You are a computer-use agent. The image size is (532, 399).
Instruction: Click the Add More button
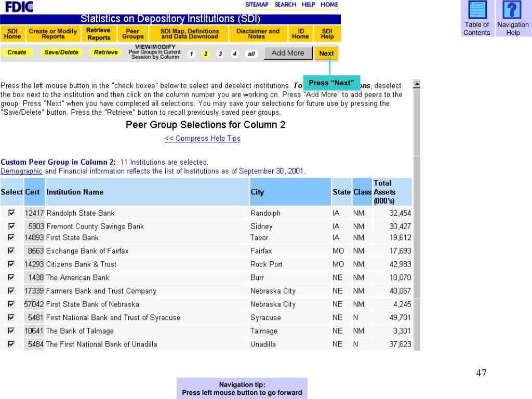[x=288, y=53]
